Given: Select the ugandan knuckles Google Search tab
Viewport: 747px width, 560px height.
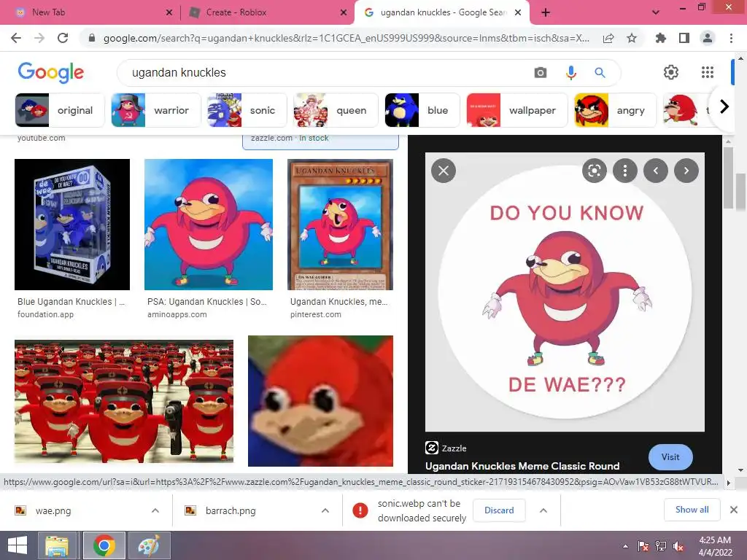Looking at the screenshot, I should (441, 12).
